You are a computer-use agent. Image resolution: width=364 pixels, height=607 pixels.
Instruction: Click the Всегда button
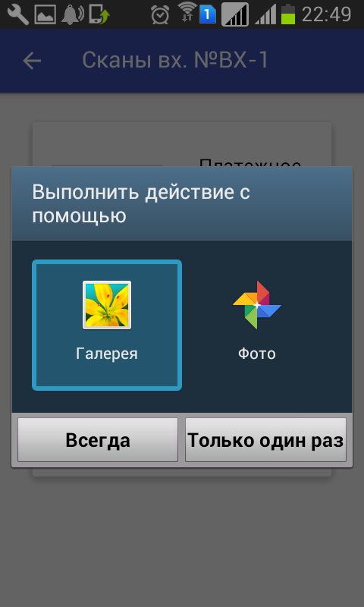98,440
